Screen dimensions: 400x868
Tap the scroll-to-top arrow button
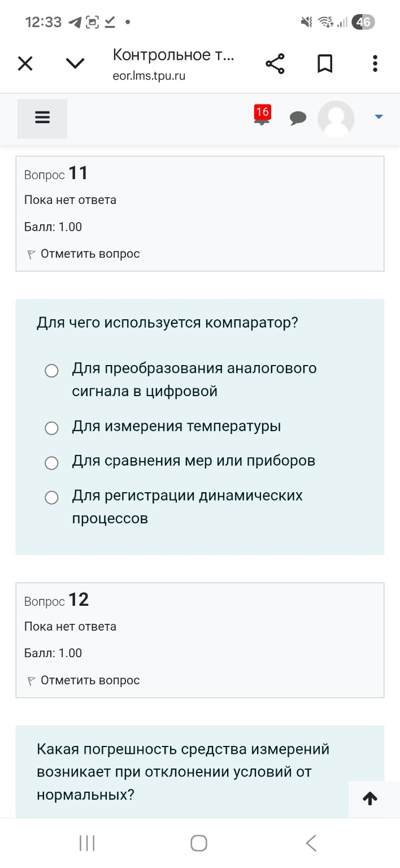click(x=370, y=799)
